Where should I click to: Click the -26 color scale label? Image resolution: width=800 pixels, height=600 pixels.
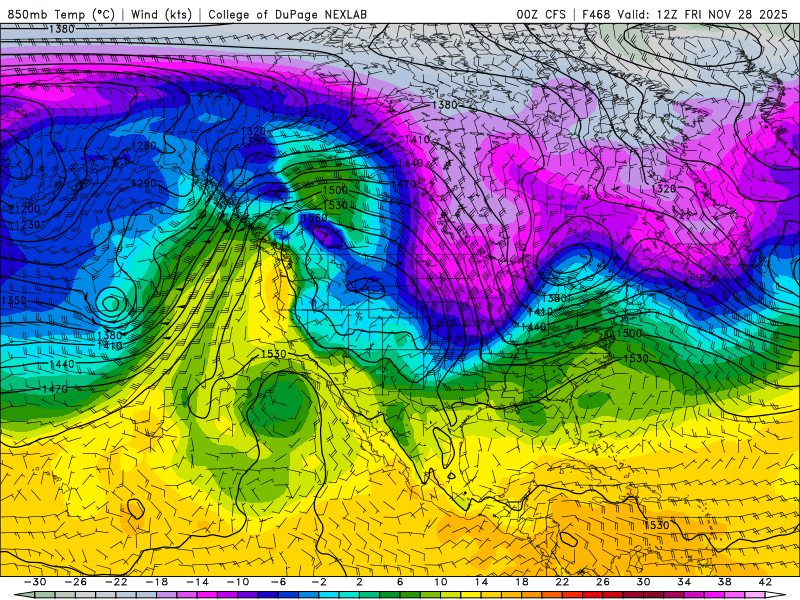pos(76,582)
